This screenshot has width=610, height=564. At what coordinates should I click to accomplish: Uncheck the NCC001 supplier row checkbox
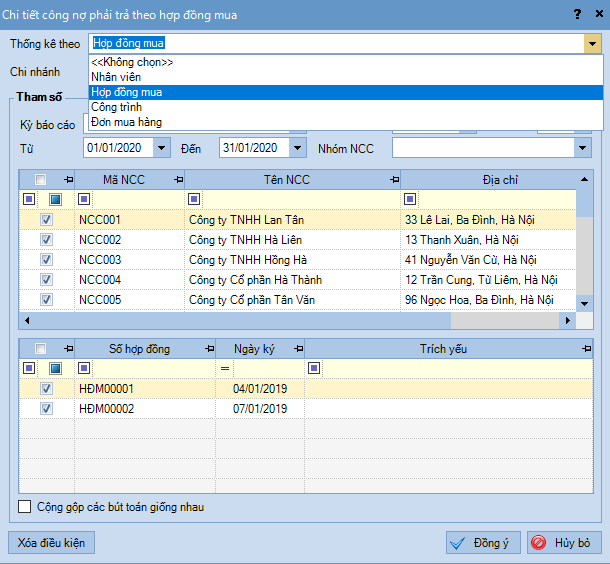pyautogui.click(x=46, y=220)
